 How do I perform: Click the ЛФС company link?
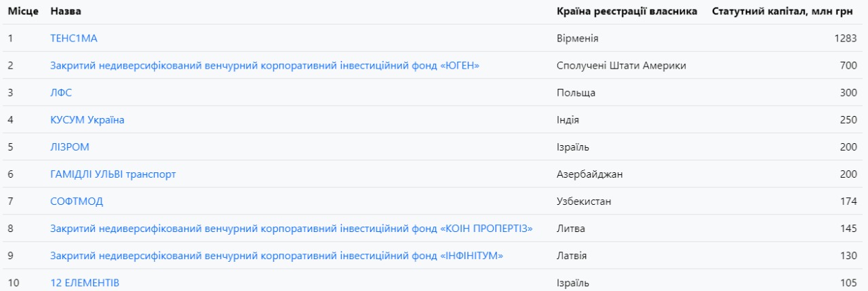[61, 93]
